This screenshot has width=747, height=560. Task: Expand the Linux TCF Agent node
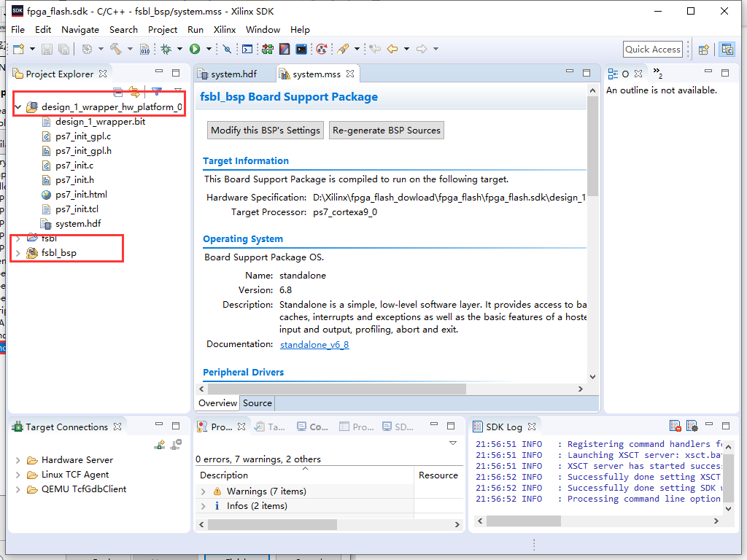pos(18,475)
